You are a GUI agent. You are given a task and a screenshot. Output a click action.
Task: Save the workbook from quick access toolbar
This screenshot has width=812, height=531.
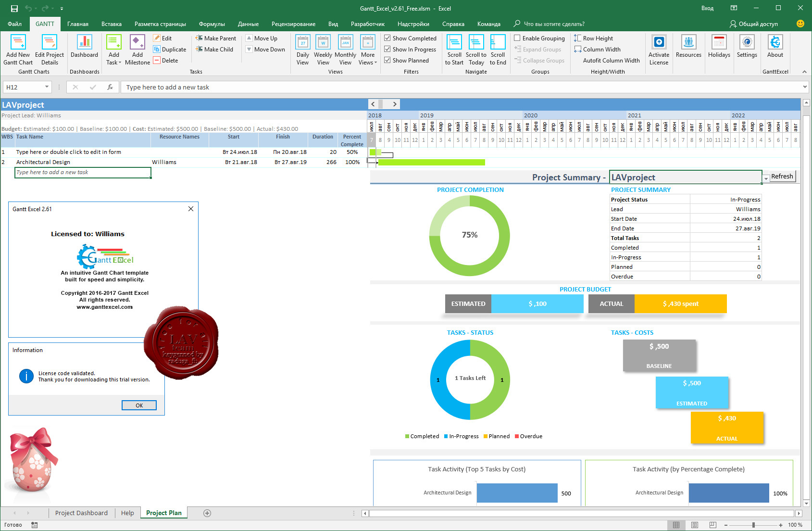14,9
